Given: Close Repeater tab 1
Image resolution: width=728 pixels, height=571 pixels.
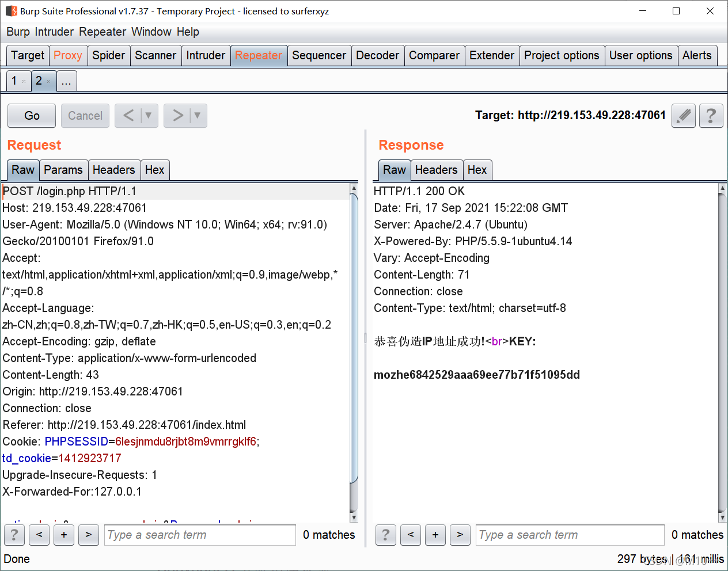Looking at the screenshot, I should pyautogui.click(x=24, y=82).
